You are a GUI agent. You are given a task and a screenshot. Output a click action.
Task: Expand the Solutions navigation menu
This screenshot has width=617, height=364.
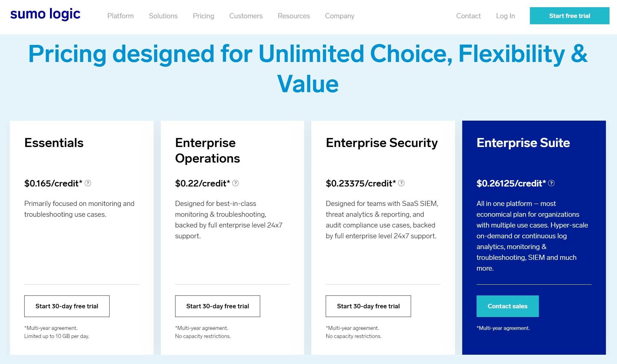click(x=163, y=16)
